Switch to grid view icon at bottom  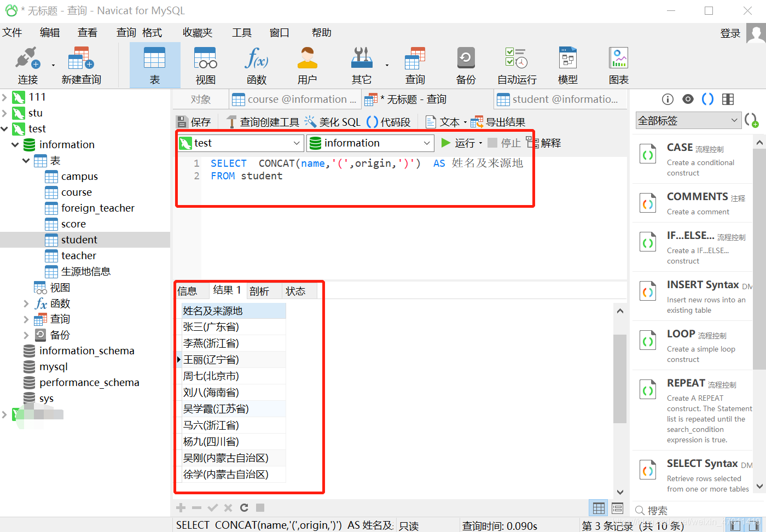599,508
